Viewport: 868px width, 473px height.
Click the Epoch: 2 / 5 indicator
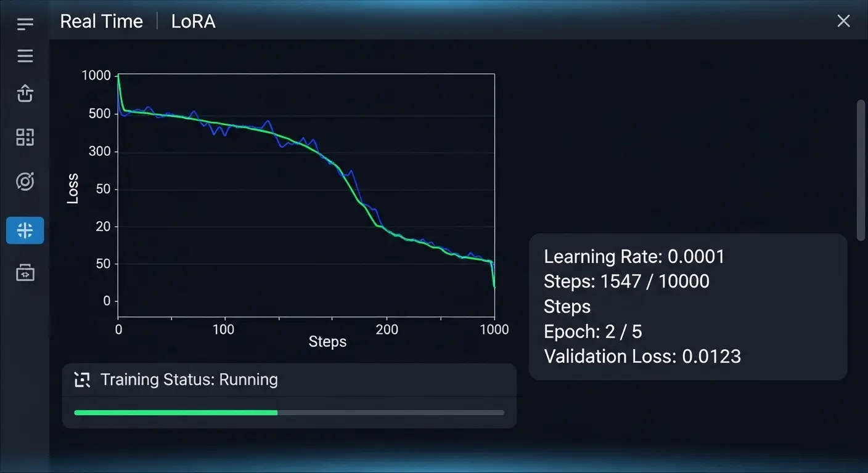pos(592,331)
